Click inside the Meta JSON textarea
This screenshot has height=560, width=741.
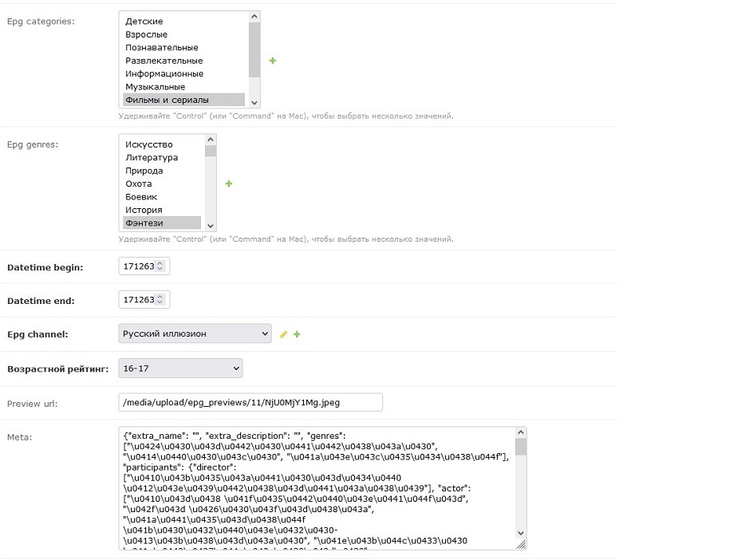(317, 488)
